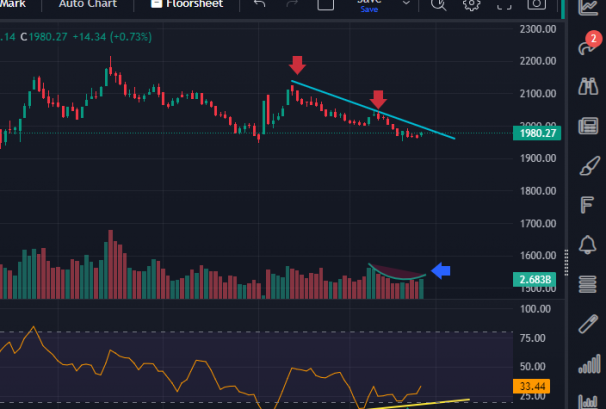The height and width of the screenshot is (409, 606).
Task: Click the 2300.00 price axis label
Action: [538, 29]
